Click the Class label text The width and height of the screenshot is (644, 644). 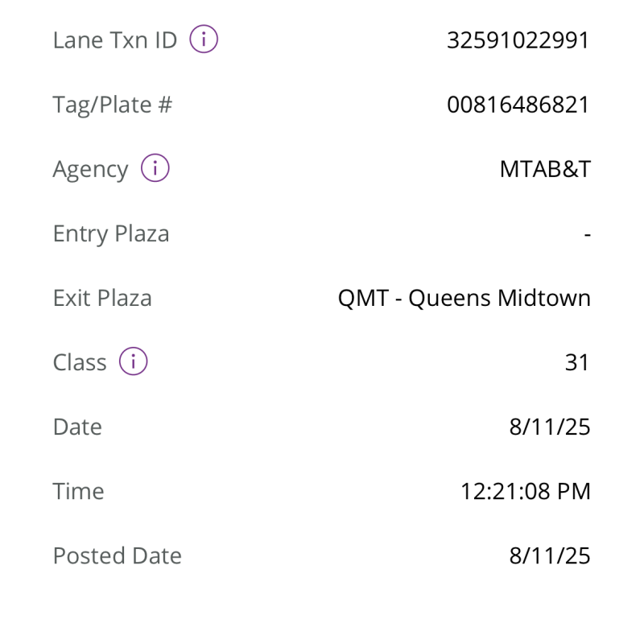click(80, 362)
